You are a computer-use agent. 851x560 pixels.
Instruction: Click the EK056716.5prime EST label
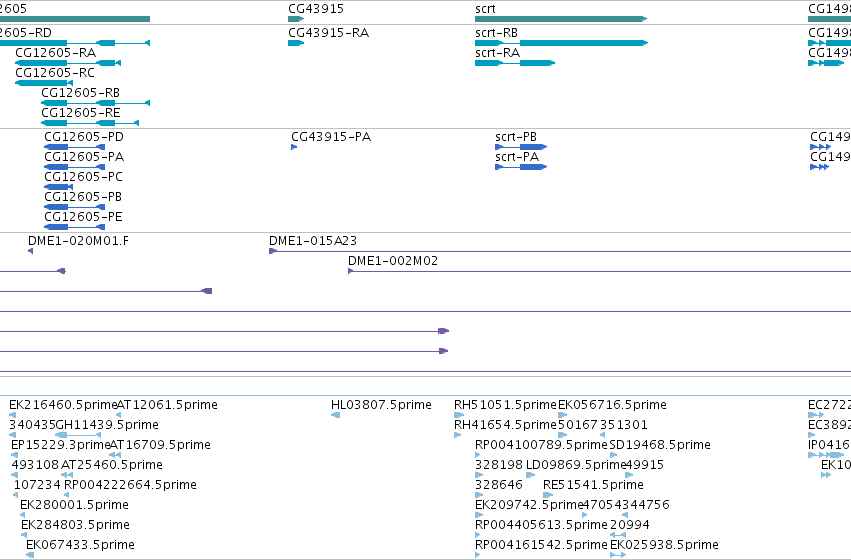click(x=612, y=405)
